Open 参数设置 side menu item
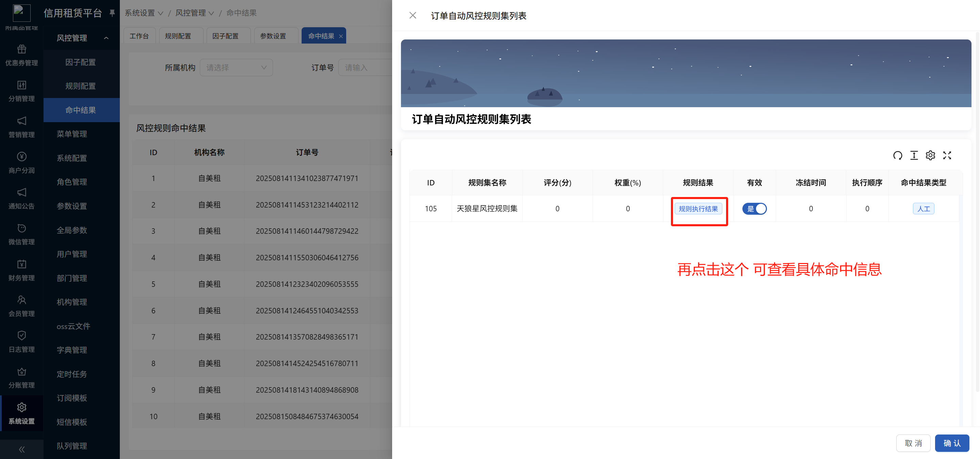 point(72,206)
